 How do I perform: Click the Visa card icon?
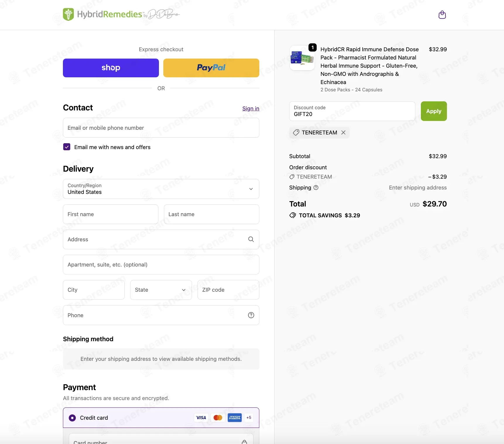(x=201, y=418)
